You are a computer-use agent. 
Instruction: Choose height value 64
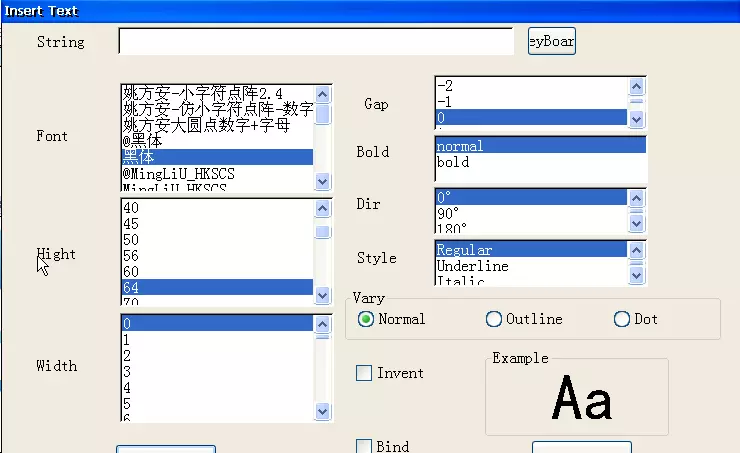(217, 287)
